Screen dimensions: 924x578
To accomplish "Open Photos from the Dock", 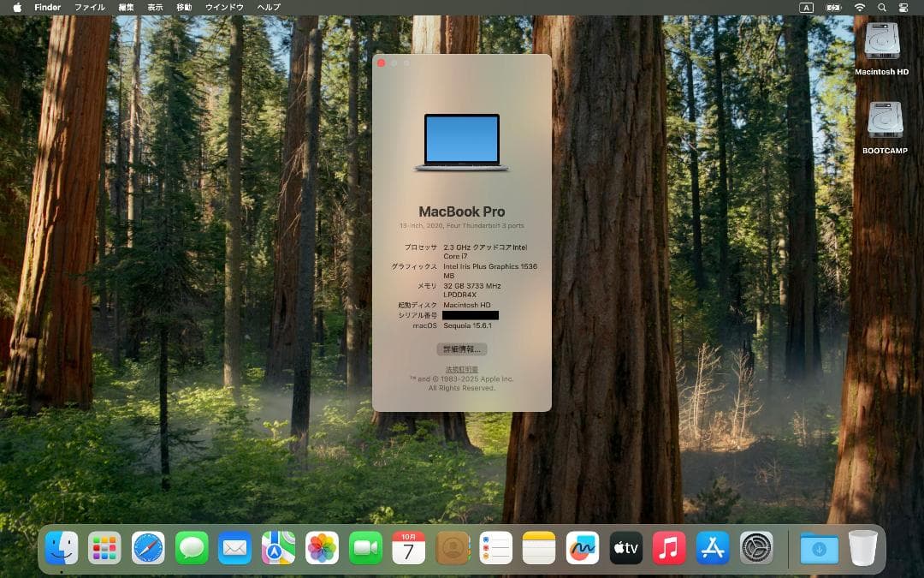I will pos(322,545).
